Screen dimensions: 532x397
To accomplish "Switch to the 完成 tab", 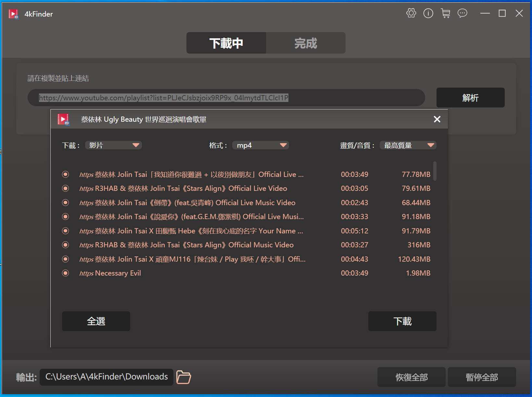I will (306, 43).
